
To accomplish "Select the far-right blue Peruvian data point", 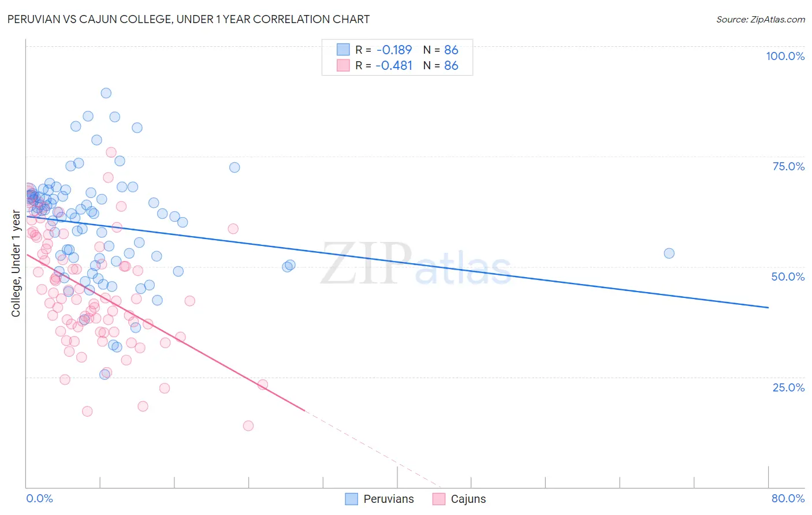I will (669, 253).
